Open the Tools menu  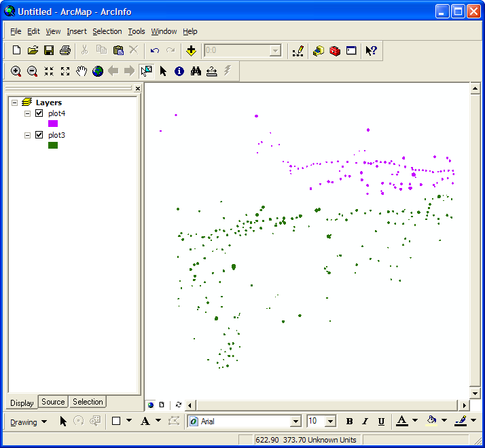pos(137,31)
